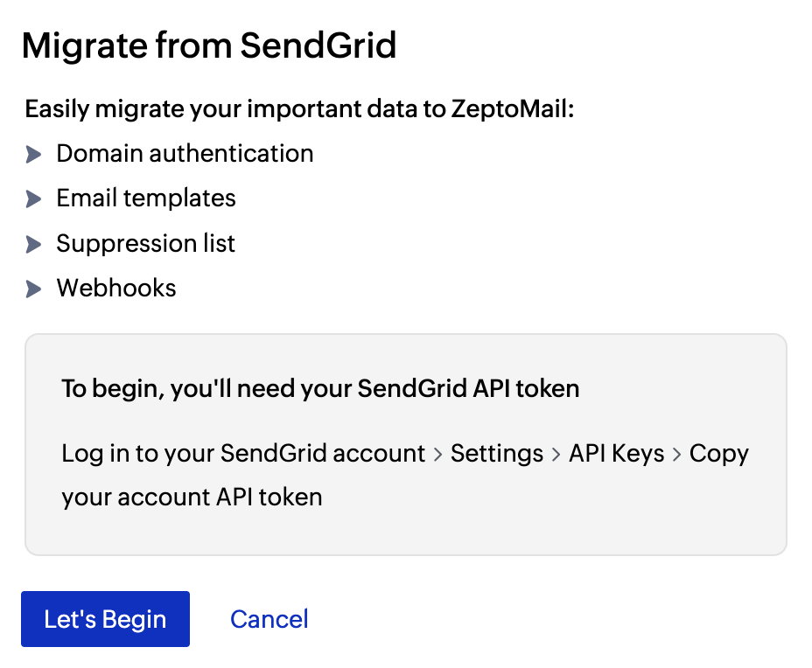
Task: Click the chevron following API Keys
Action: tap(676, 454)
